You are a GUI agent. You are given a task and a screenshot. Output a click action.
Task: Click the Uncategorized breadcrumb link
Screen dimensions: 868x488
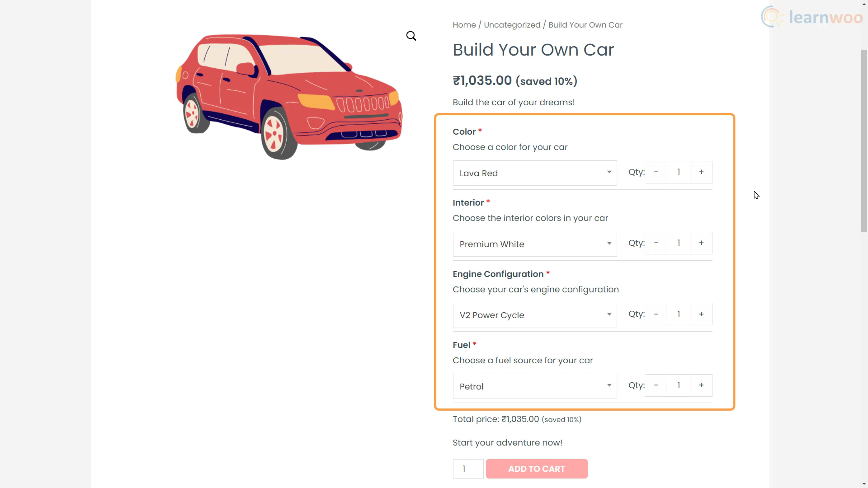[x=512, y=25]
